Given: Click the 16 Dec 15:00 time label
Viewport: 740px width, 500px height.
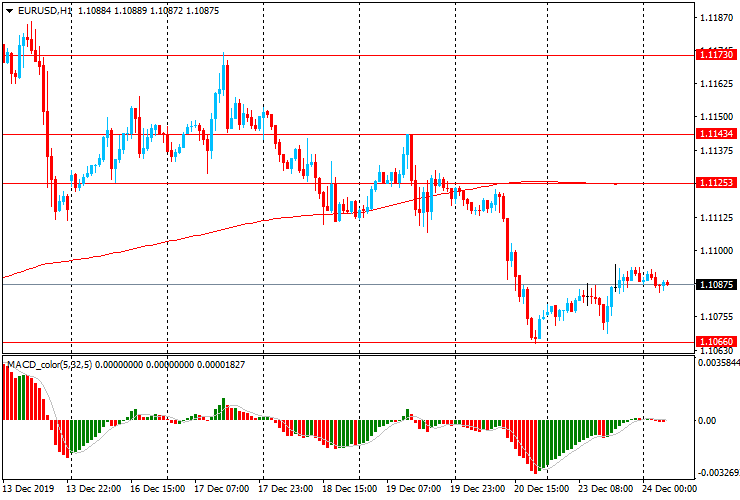Looking at the screenshot, I should [157, 488].
